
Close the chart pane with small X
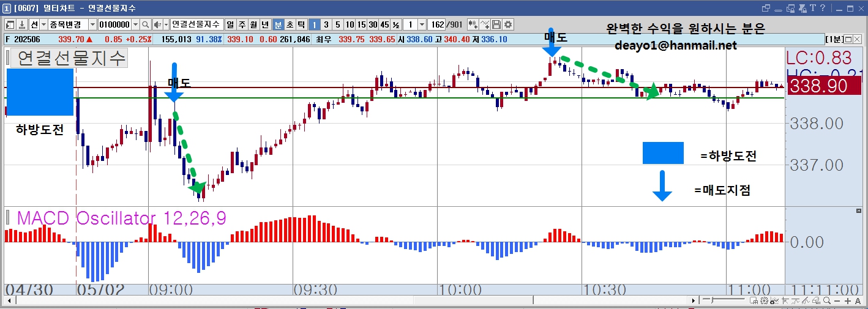[x=856, y=39]
